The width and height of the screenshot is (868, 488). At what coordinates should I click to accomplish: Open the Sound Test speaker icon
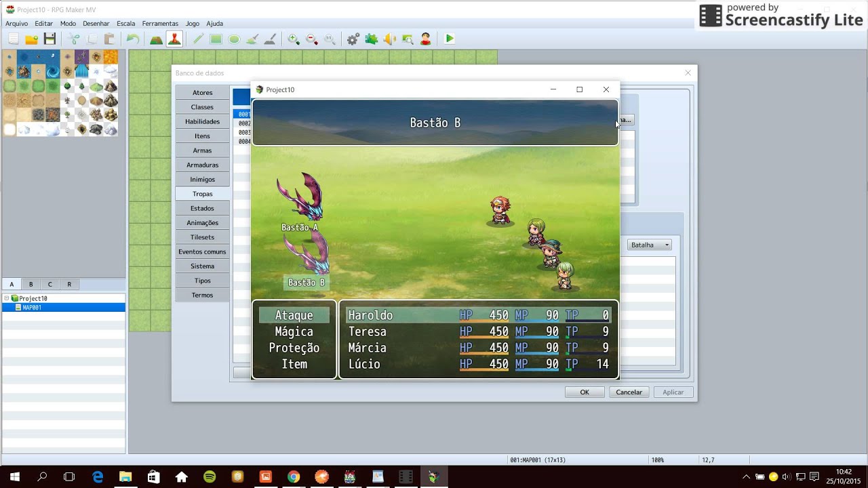390,39
